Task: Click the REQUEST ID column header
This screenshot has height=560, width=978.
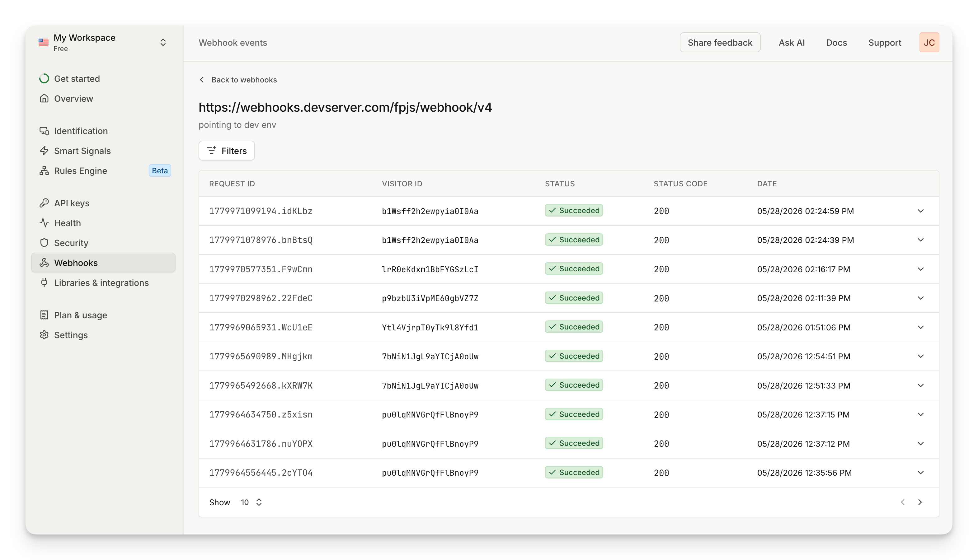Action: coord(232,184)
